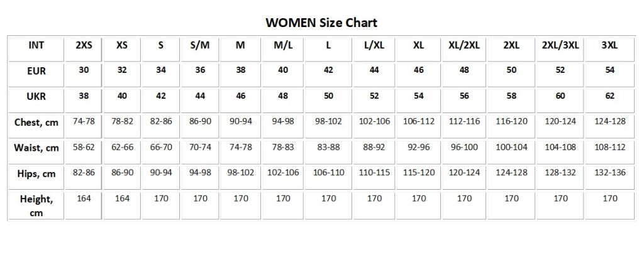Select the 2XS size column header

point(84,45)
